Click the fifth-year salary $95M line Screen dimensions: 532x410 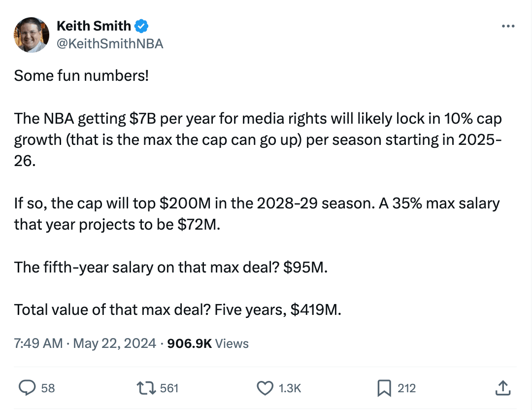click(170, 267)
